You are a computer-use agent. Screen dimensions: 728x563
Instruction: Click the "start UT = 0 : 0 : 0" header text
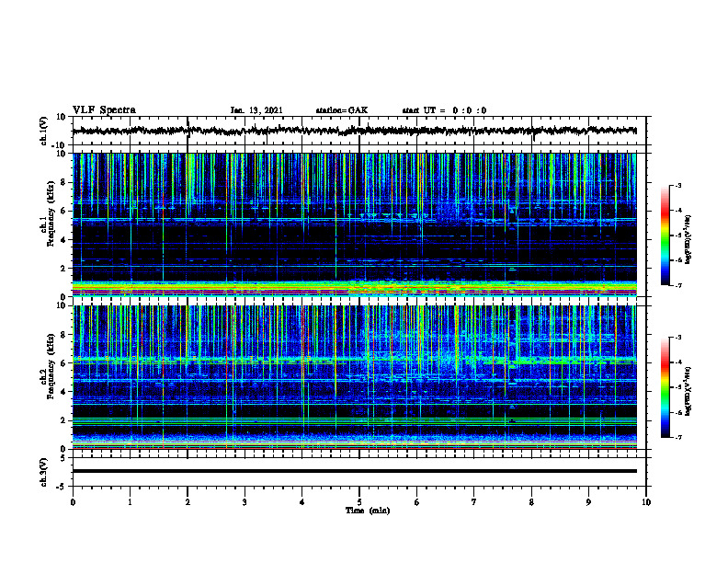click(444, 110)
